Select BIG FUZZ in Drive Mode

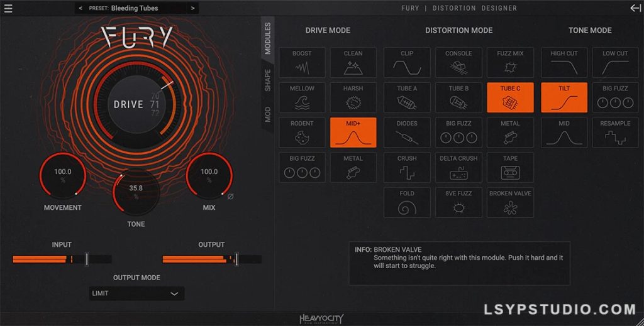tap(302, 167)
